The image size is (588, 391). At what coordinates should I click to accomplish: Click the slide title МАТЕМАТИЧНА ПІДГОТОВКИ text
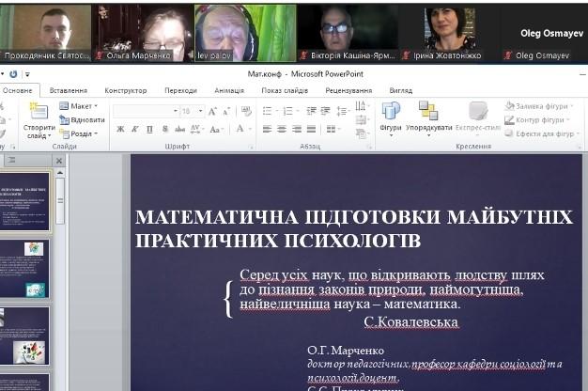[x=353, y=229]
